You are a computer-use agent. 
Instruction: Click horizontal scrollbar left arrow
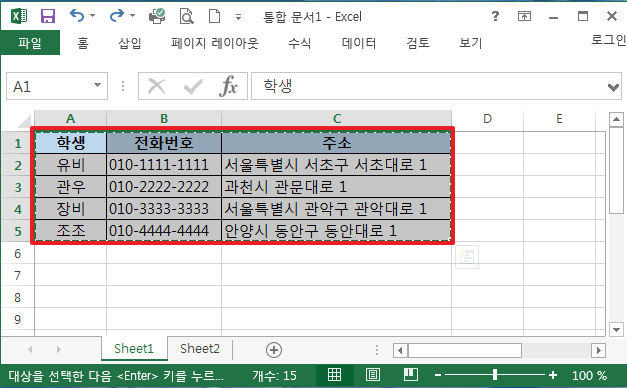pyautogui.click(x=400, y=350)
